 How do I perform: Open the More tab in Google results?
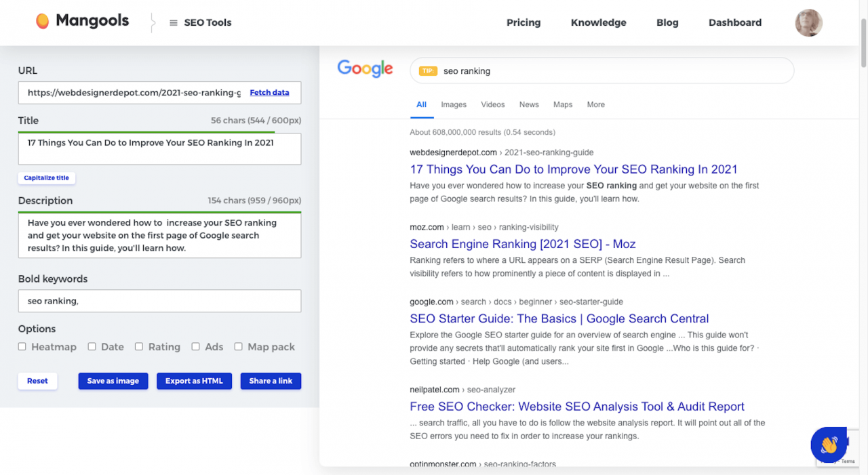[x=595, y=104]
